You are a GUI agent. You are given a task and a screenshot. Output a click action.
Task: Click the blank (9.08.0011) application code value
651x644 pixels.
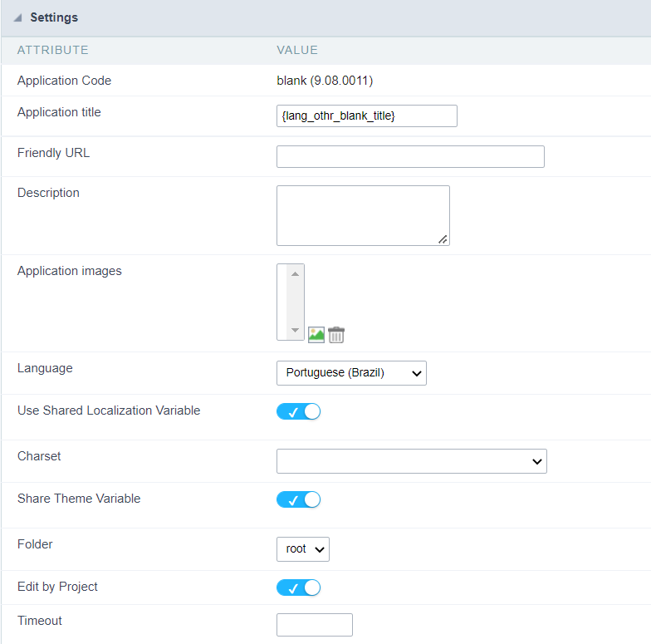[325, 81]
